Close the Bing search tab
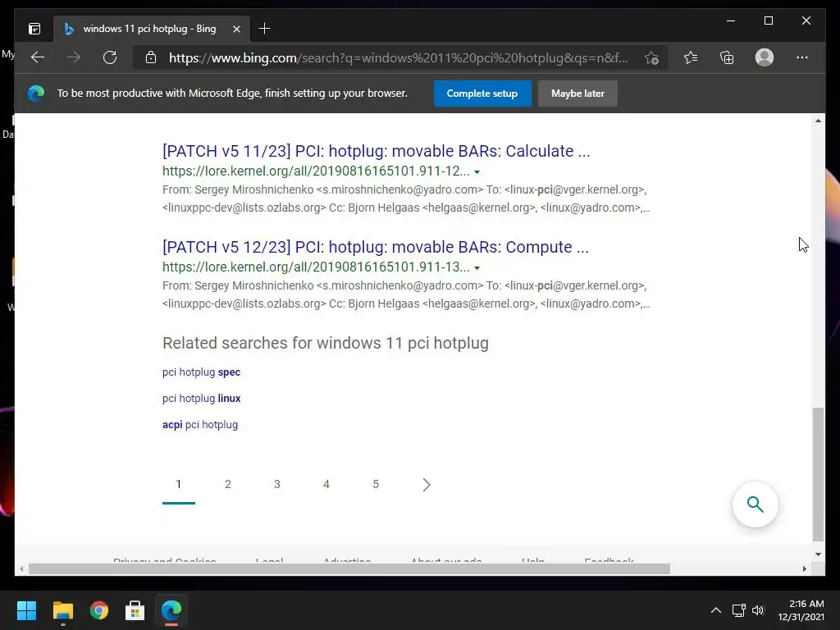Image resolution: width=840 pixels, height=630 pixels. (x=236, y=29)
